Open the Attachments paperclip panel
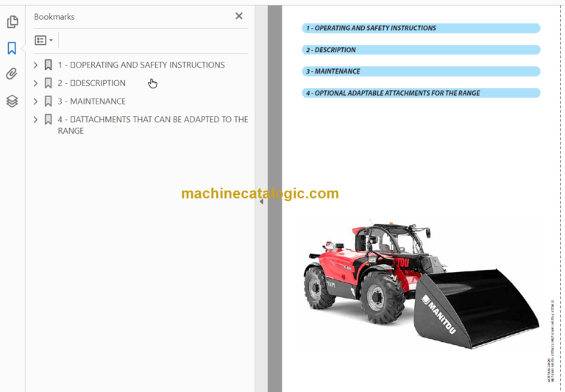The height and width of the screenshot is (392, 565). (x=12, y=74)
